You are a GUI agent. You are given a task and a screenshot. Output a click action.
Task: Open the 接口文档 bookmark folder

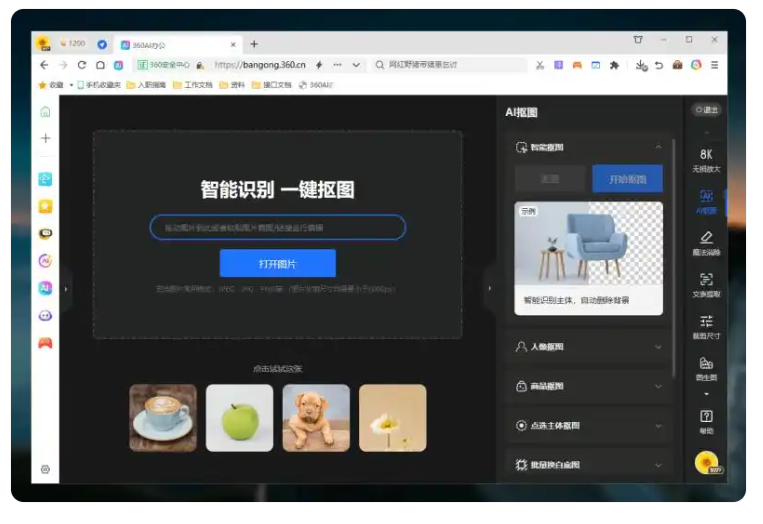[272, 85]
